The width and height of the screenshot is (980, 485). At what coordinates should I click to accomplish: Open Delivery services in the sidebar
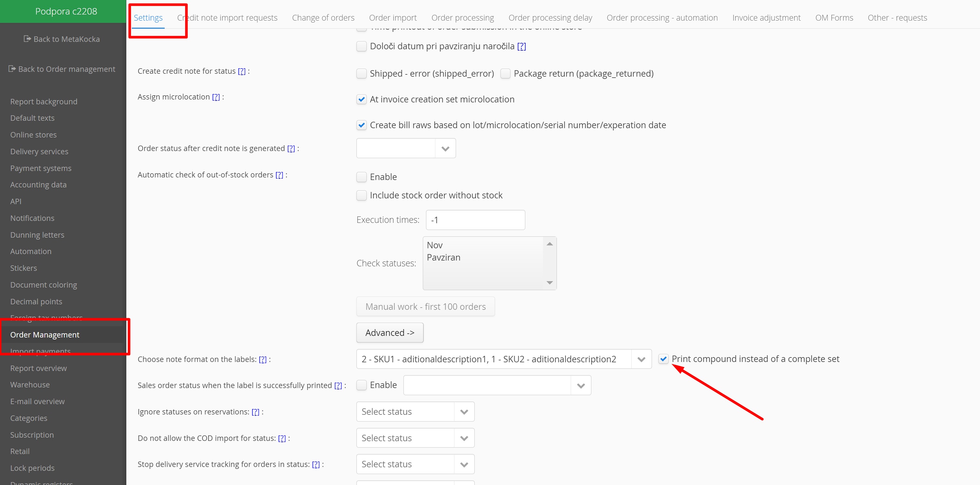point(39,151)
